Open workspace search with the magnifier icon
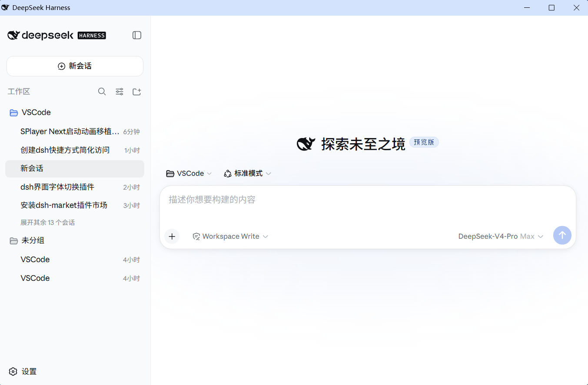 tap(102, 92)
